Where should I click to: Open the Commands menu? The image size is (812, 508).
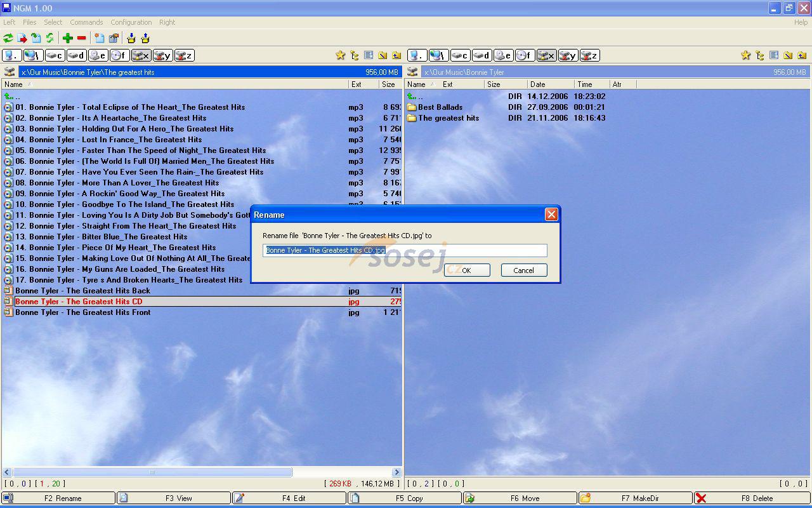pyautogui.click(x=87, y=22)
